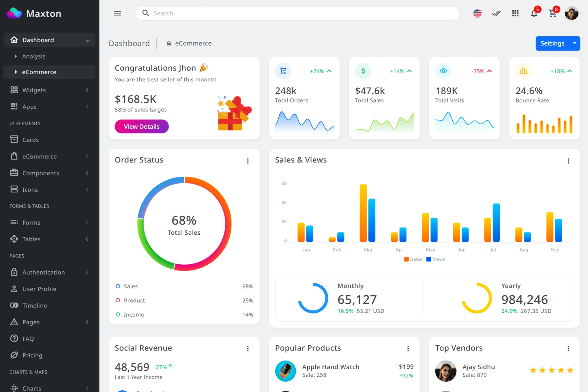
Task: Open the Pricing page from the sidebar
Action: tap(32, 355)
